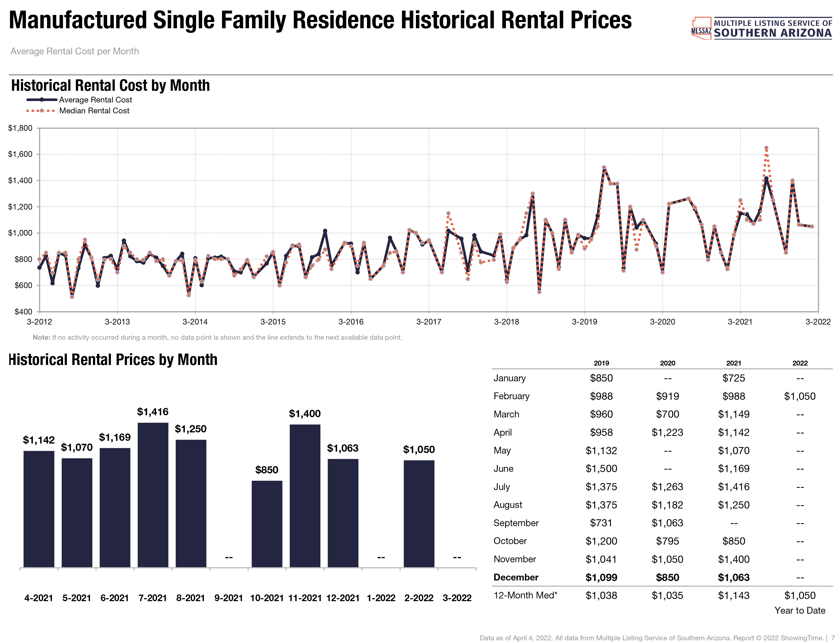Click the 9-2021 x-axis label under bars
This screenshot has height=643, width=840.
coord(229,598)
